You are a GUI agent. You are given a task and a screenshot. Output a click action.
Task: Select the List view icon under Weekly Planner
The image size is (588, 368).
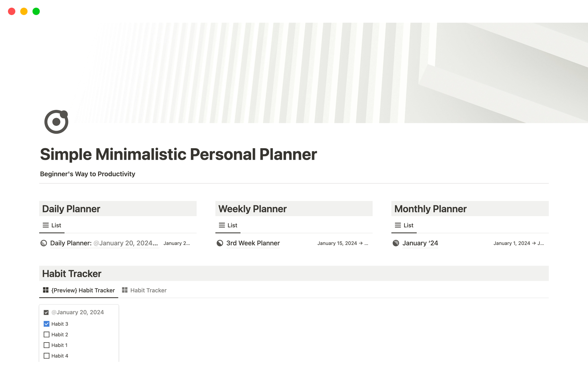pos(221,225)
